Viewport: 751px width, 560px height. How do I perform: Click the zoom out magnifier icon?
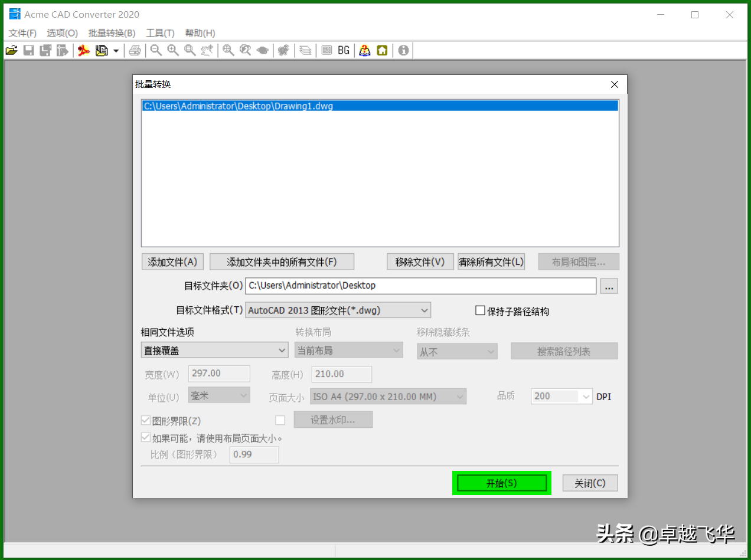click(156, 51)
